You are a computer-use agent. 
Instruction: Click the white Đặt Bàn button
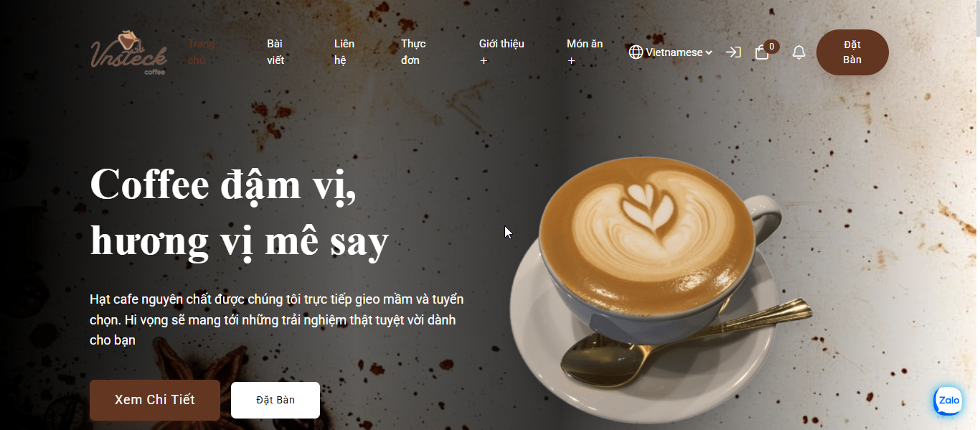click(275, 400)
